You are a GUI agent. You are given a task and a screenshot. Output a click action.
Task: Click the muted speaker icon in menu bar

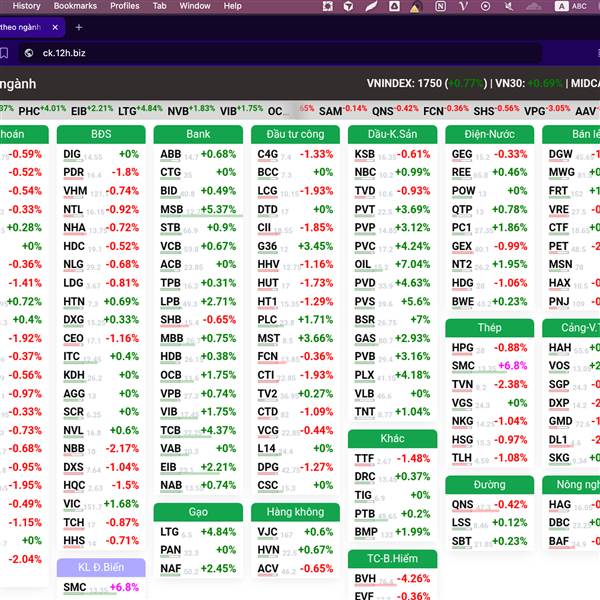[x=509, y=6]
